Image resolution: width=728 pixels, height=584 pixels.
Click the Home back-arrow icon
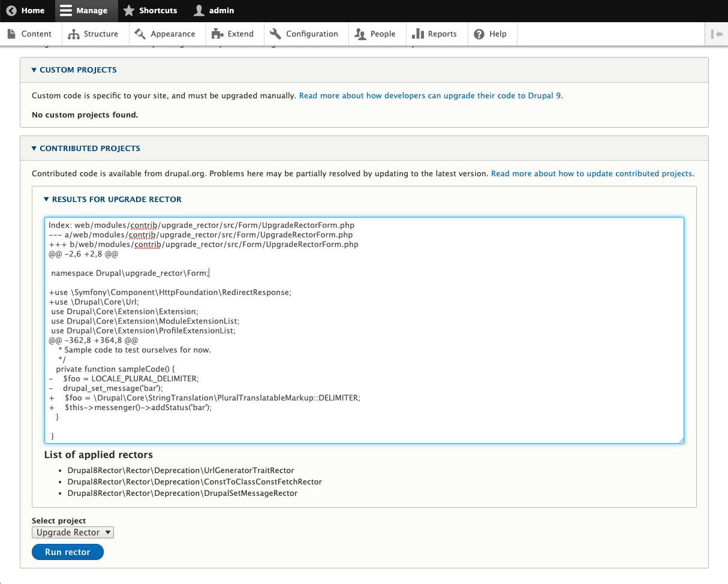pyautogui.click(x=11, y=11)
